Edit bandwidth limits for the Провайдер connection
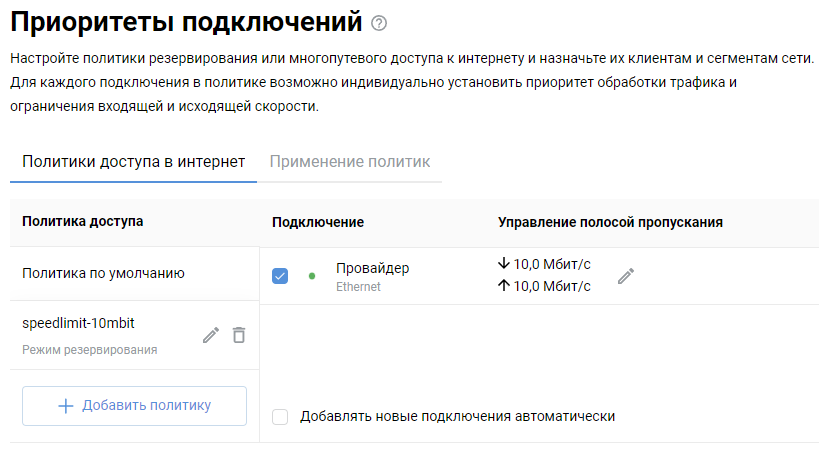The height and width of the screenshot is (450, 828). [x=626, y=276]
